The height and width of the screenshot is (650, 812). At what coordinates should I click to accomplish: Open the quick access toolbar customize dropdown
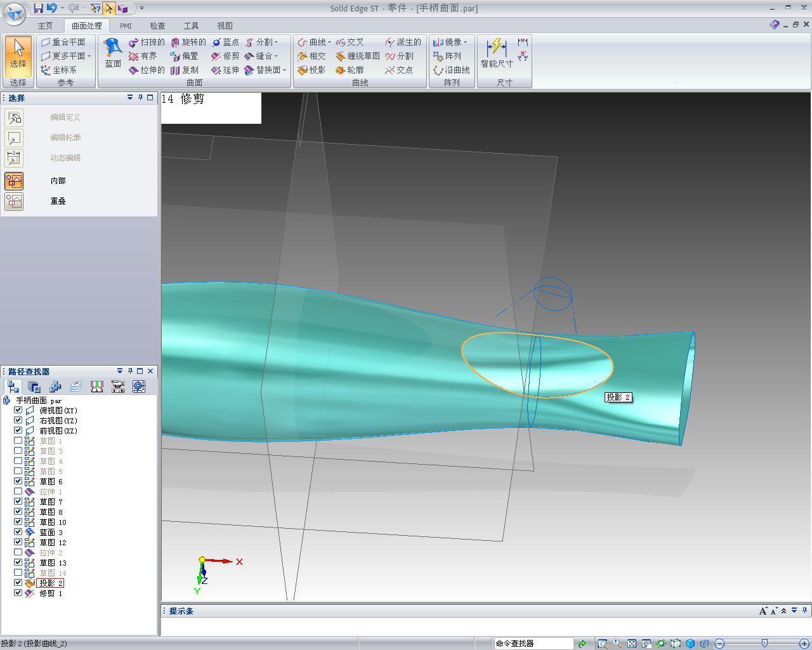coord(141,8)
